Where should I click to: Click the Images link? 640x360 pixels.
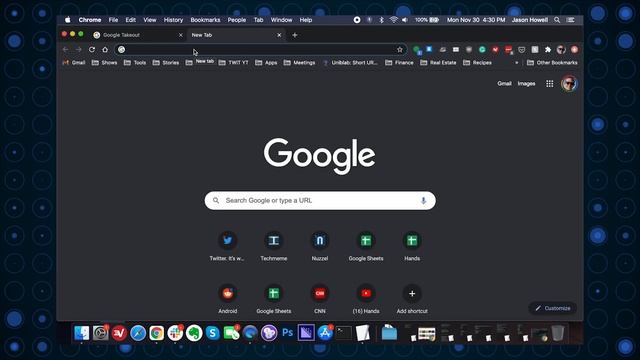click(526, 84)
